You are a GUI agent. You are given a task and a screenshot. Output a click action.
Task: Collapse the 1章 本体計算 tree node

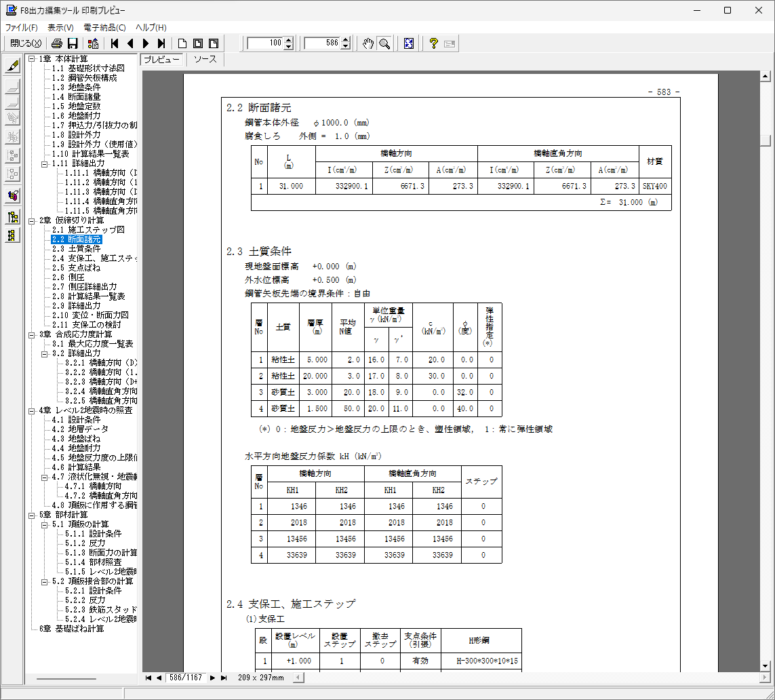(x=32, y=59)
